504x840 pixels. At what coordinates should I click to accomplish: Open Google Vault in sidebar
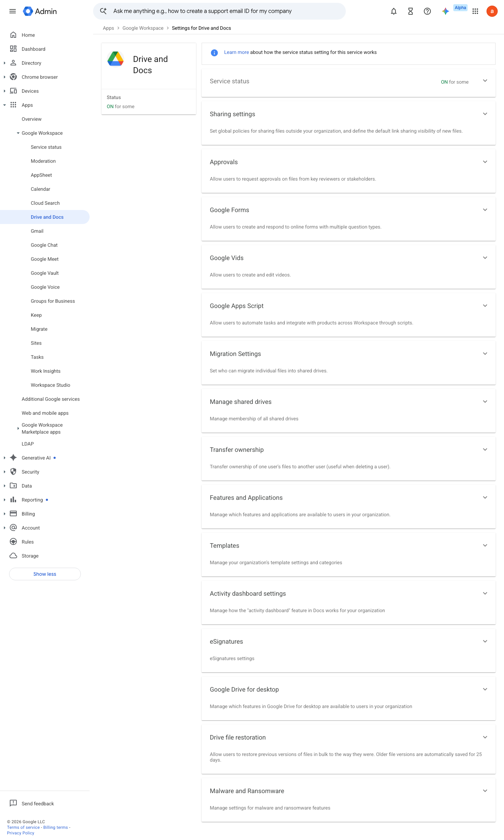coord(45,273)
